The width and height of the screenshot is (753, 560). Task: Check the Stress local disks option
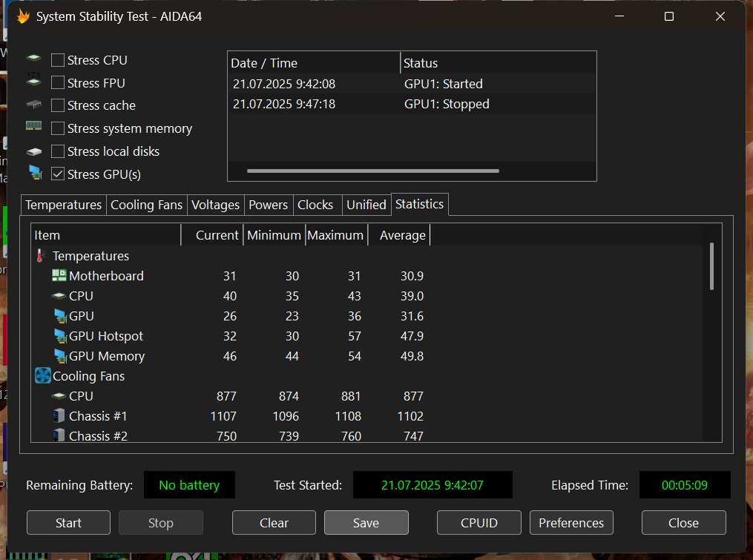pos(58,151)
